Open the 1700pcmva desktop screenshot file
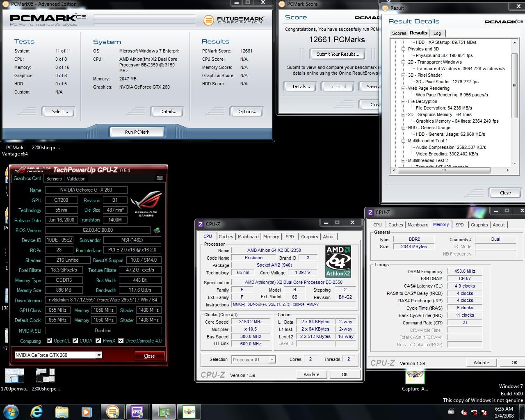This screenshot has height=420, width=525. click(14, 380)
